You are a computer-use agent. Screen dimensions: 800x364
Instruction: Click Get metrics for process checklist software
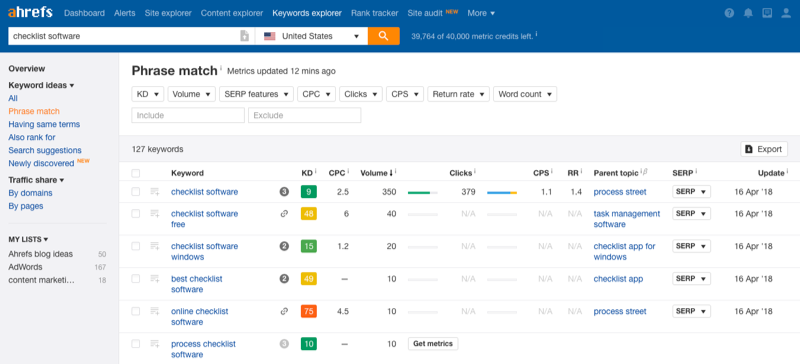(433, 344)
